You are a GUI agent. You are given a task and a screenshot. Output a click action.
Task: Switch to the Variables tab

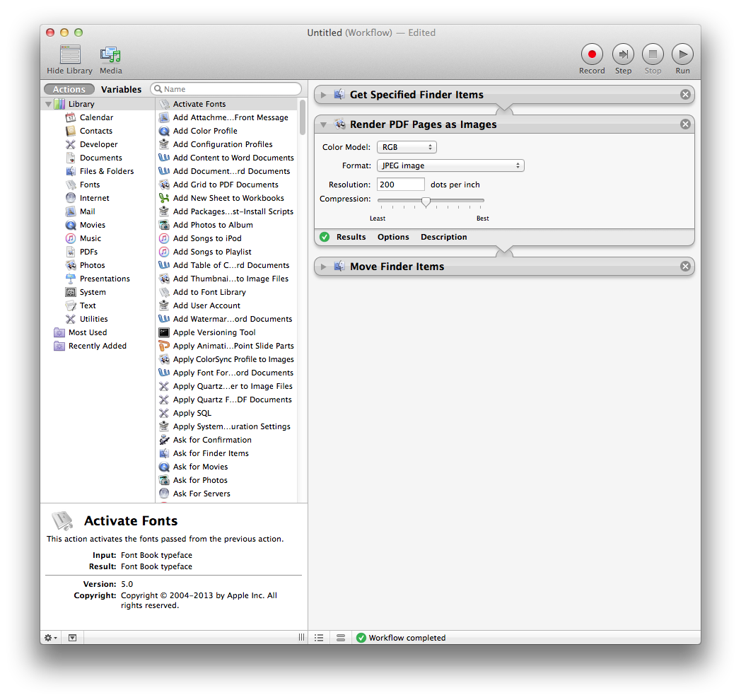(121, 89)
